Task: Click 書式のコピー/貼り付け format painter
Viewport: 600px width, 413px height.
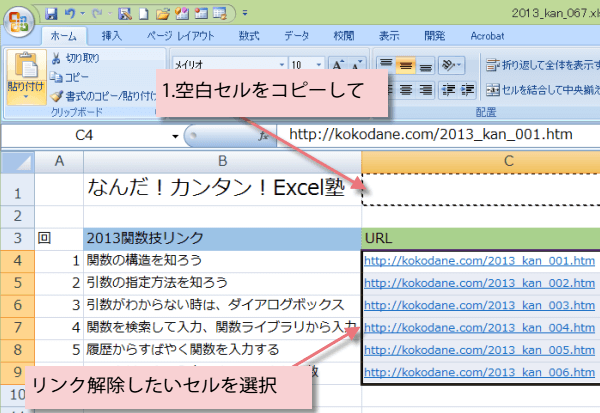Action: [103, 96]
